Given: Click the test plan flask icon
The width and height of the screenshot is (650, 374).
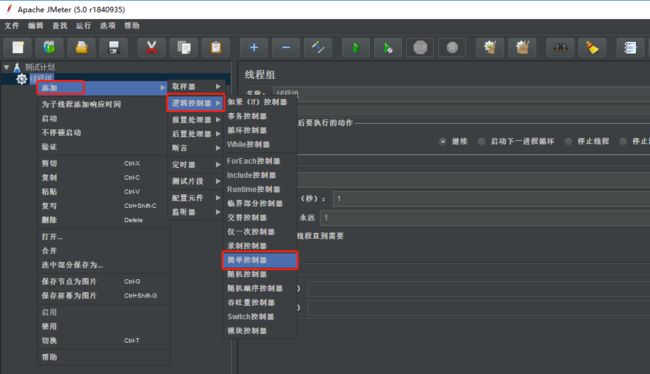Looking at the screenshot, I should point(17,67).
